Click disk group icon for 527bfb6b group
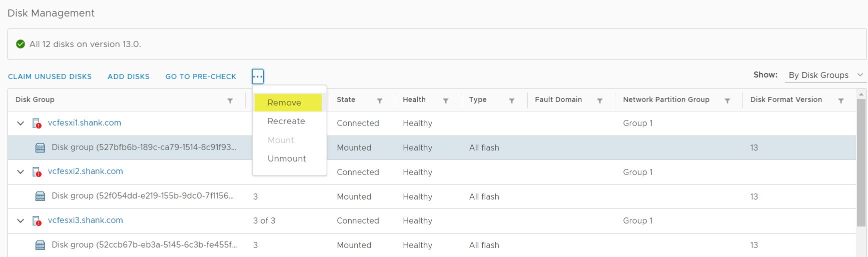The height and width of the screenshot is (257, 868). click(x=41, y=147)
